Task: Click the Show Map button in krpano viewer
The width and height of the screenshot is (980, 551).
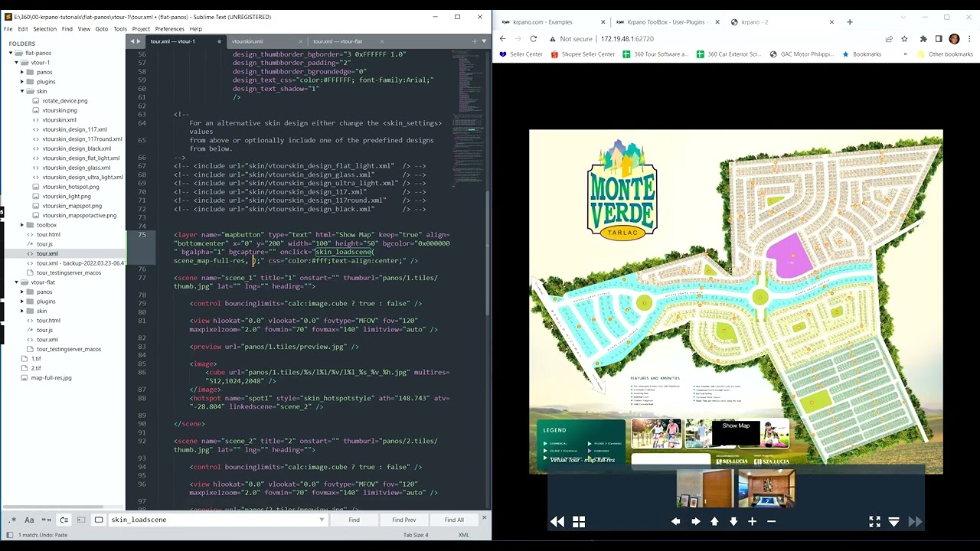Action: (x=736, y=432)
